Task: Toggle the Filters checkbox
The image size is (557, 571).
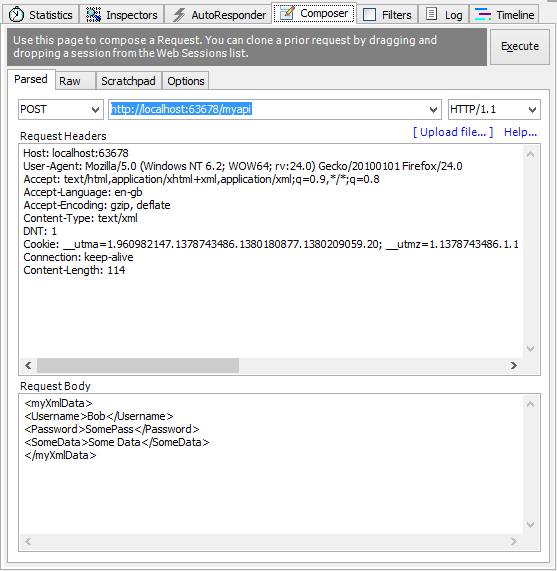Action: pyautogui.click(x=370, y=15)
